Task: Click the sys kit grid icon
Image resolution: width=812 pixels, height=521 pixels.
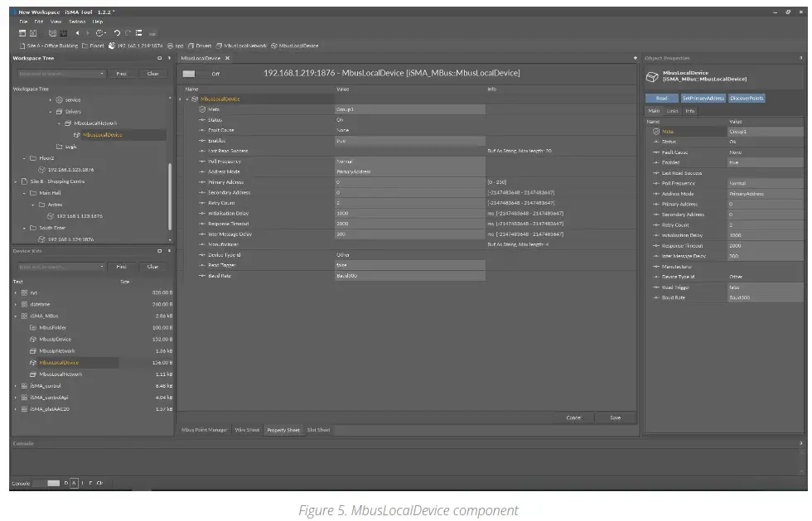Action: 24,292
